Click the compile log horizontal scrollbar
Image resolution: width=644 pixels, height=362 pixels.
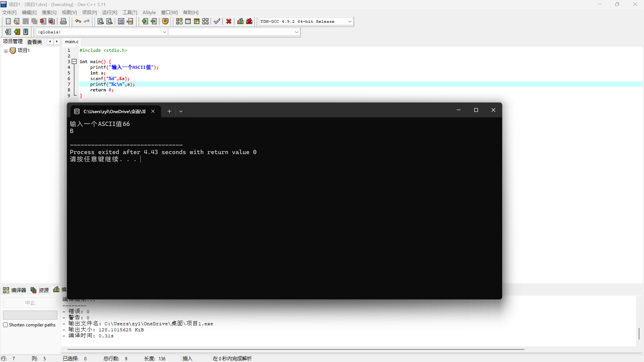296,349
